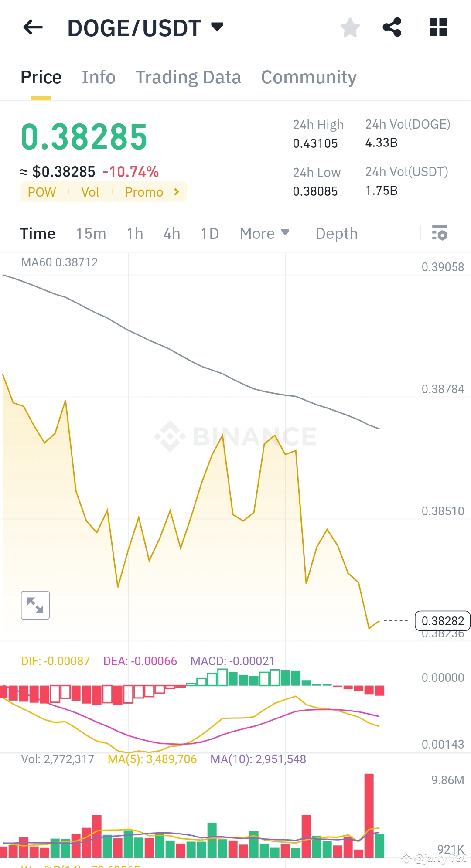
Task: Expand chart to fullscreen mode
Action: [35, 605]
